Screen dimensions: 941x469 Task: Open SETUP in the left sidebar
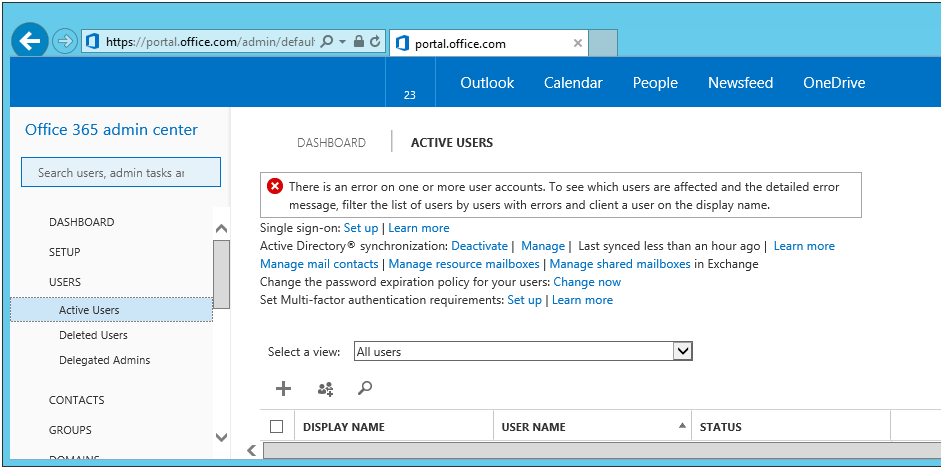(x=64, y=252)
